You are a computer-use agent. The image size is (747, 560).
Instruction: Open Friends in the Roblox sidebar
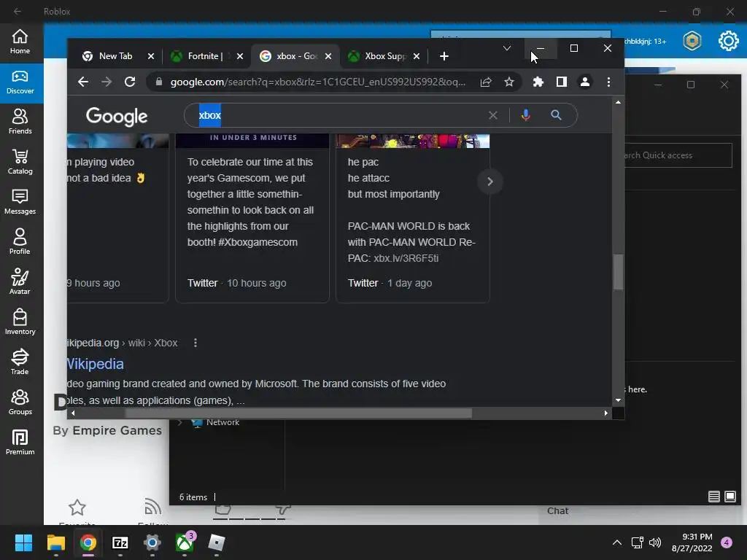[20, 122]
